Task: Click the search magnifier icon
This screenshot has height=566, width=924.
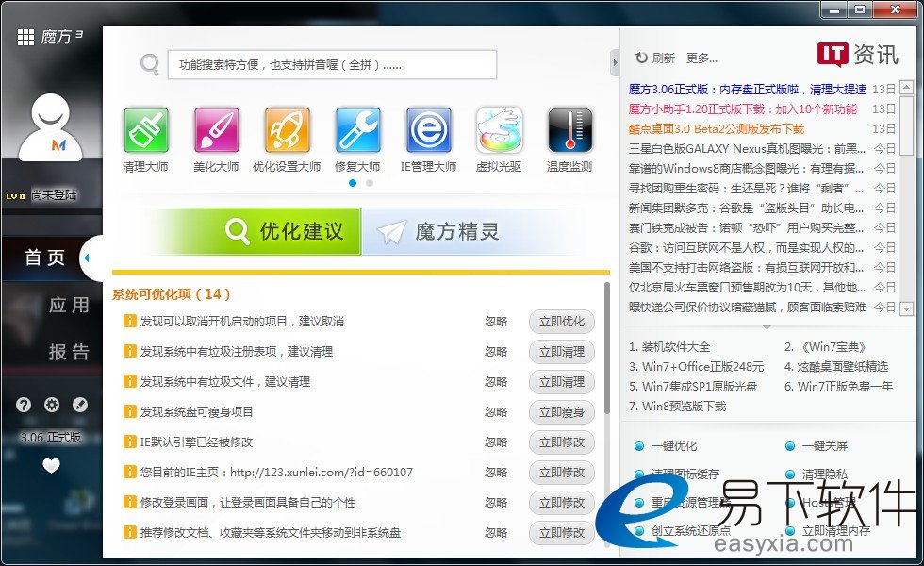Action: (x=150, y=64)
